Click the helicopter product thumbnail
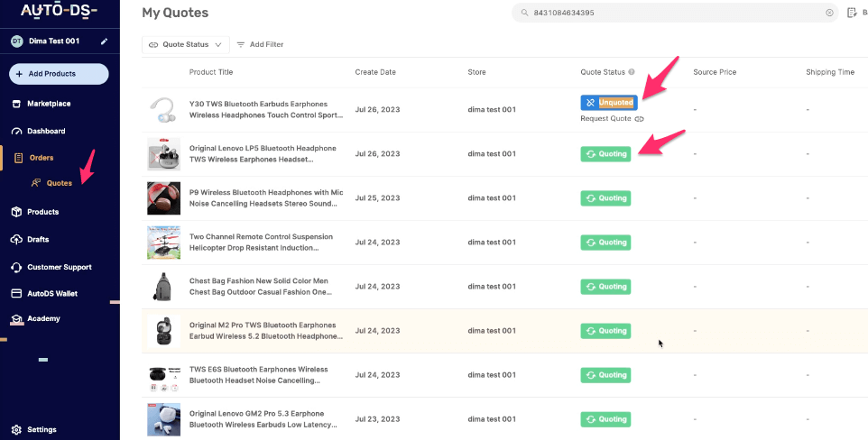The width and height of the screenshot is (868, 440). pos(163,243)
